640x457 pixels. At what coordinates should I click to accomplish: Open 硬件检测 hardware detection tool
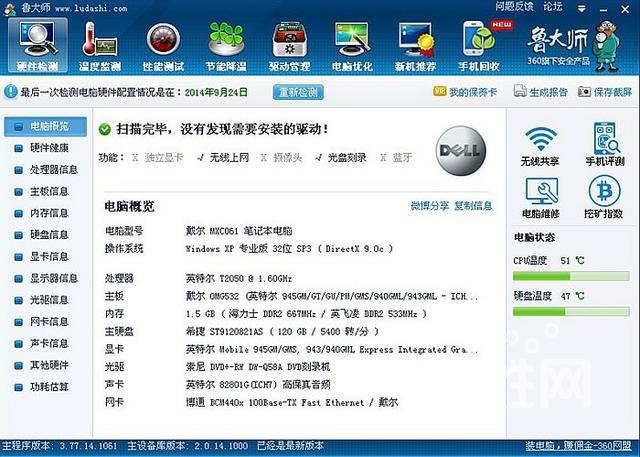click(x=38, y=46)
